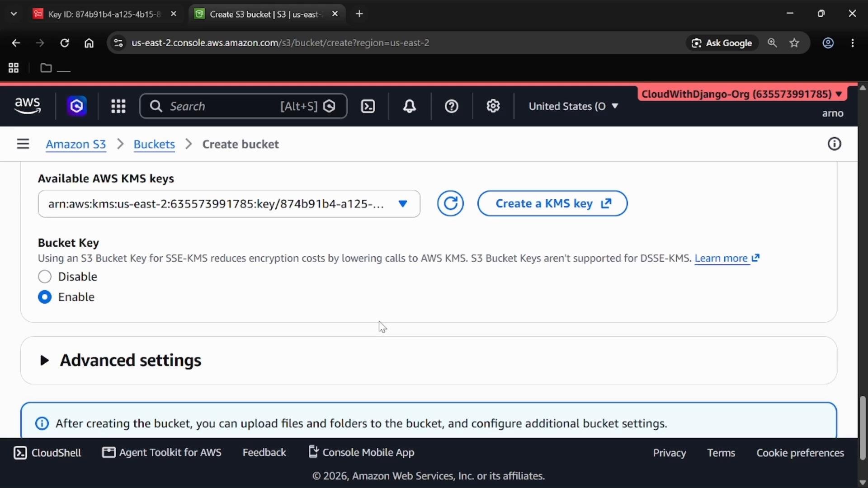Screen dimensions: 868x488
Task: Click the Create a KMS key button
Action: tap(552, 203)
